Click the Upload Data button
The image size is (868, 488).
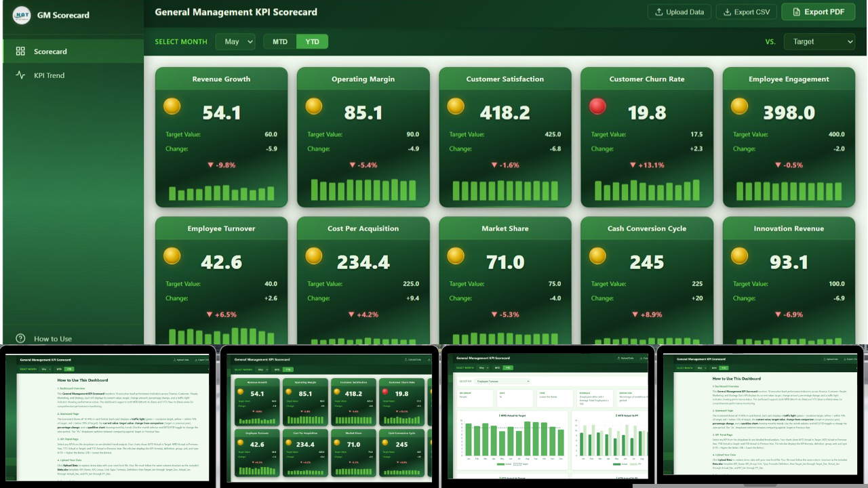click(679, 12)
